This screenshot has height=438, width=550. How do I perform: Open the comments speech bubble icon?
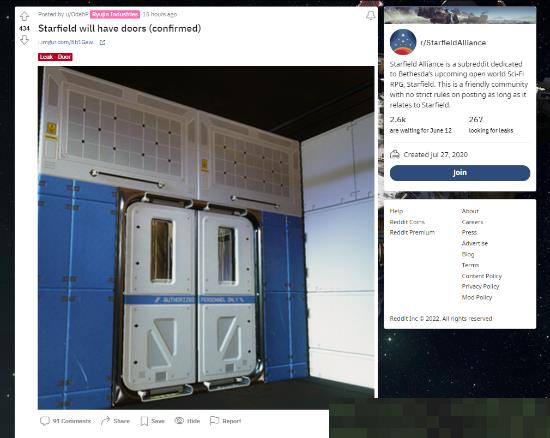[x=45, y=420]
